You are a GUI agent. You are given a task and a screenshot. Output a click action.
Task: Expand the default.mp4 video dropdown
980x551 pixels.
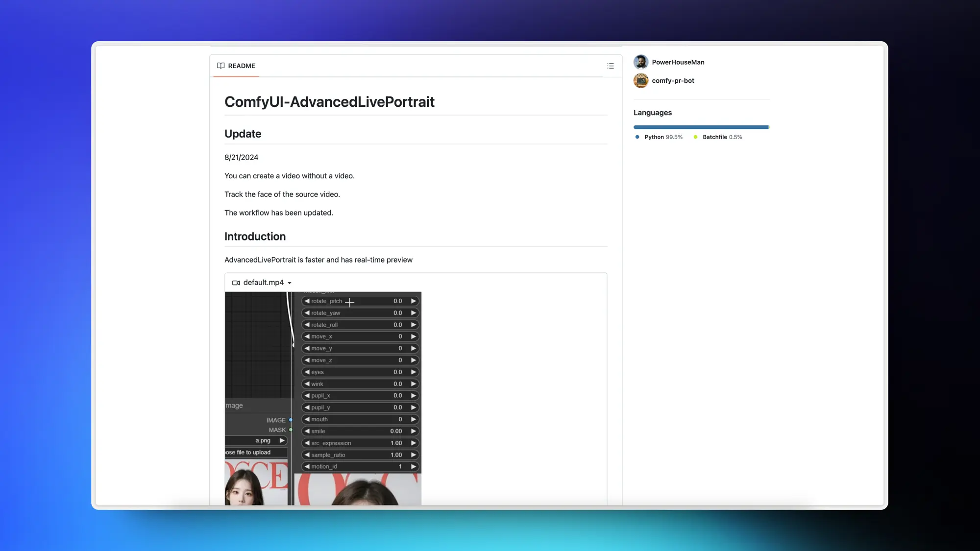point(290,282)
